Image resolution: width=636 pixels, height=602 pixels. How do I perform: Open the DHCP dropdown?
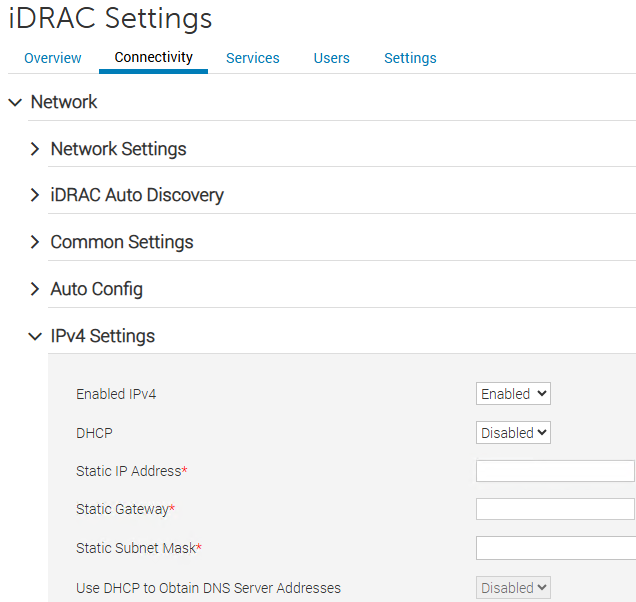pyautogui.click(x=513, y=433)
